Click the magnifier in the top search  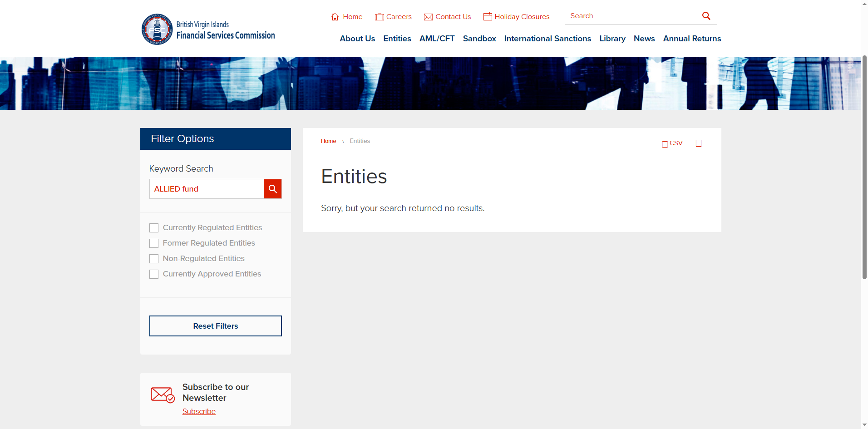(x=706, y=16)
